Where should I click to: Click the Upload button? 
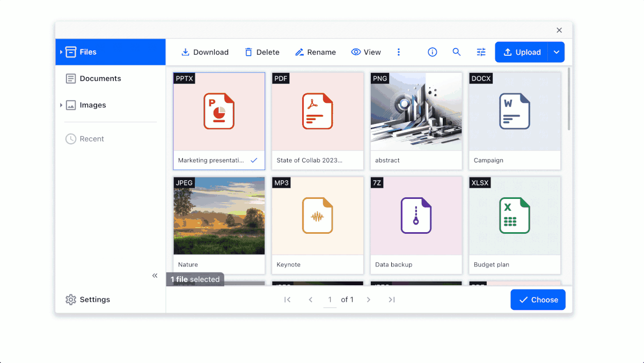pyautogui.click(x=522, y=52)
